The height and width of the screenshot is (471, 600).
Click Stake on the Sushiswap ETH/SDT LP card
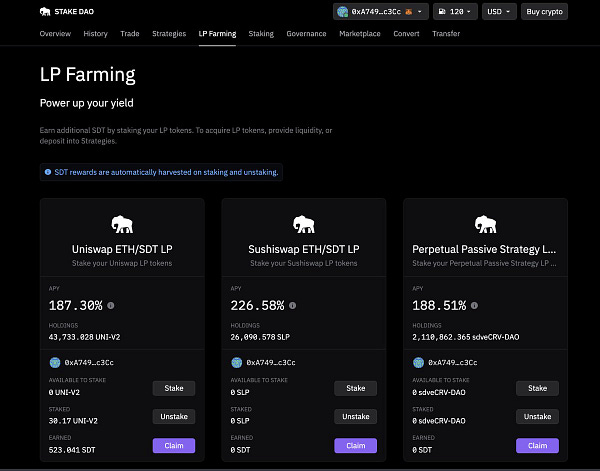tap(355, 388)
